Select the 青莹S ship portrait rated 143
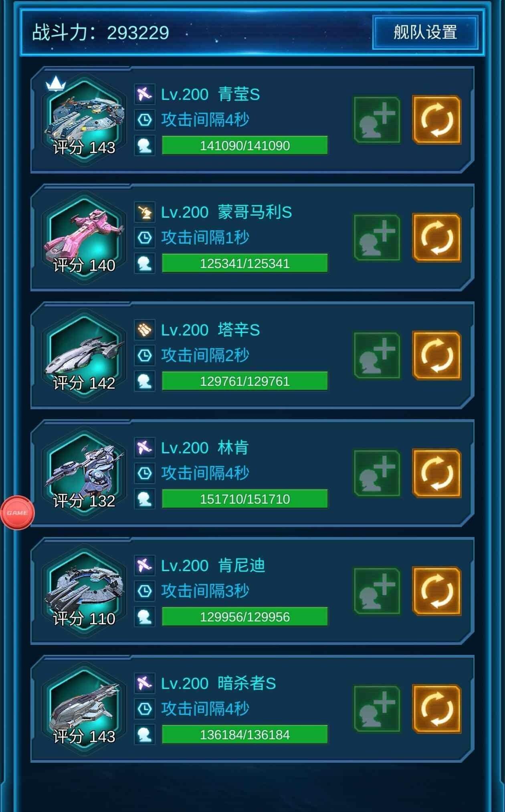 point(84,120)
